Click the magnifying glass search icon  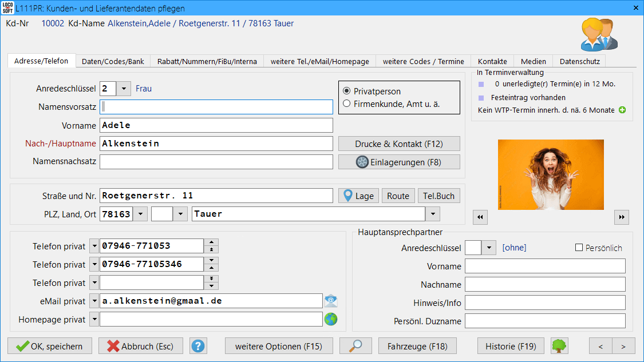pyautogui.click(x=355, y=346)
